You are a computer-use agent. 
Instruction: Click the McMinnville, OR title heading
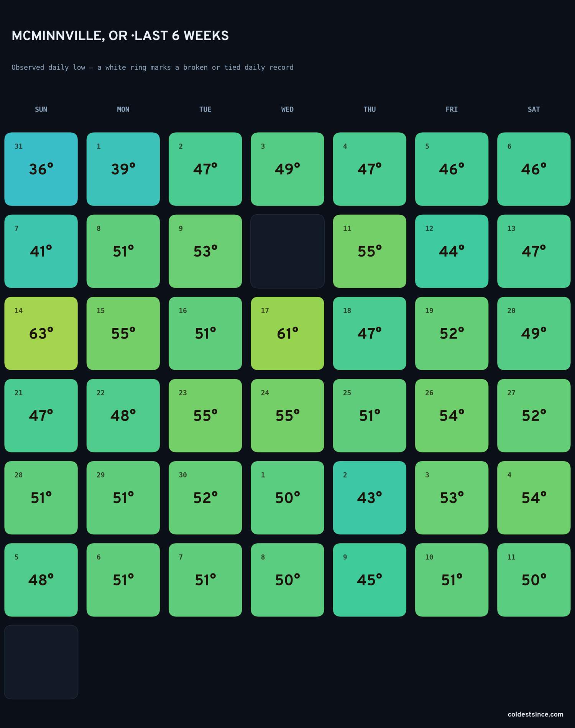(x=120, y=36)
